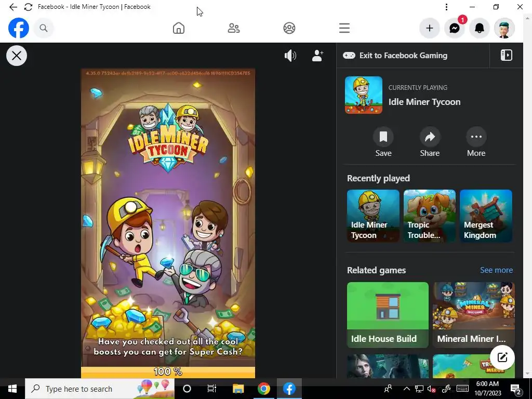Screen dimensions: 532x399
Task: Open the Windows action center notifications
Action: click(516, 389)
